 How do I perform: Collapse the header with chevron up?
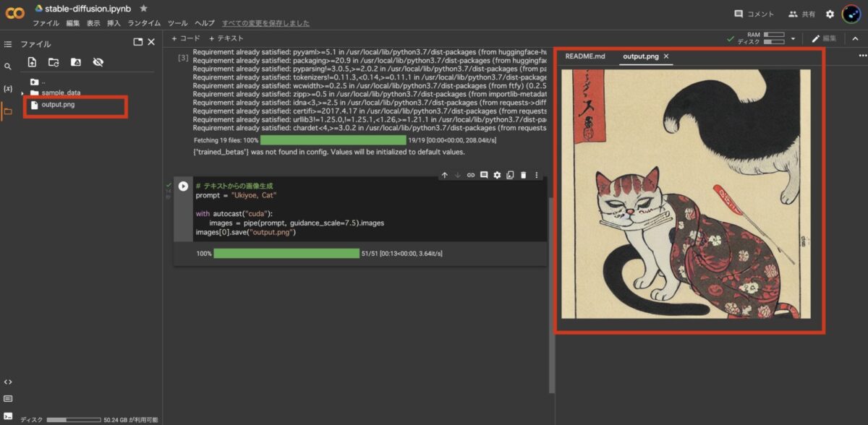[x=855, y=38]
